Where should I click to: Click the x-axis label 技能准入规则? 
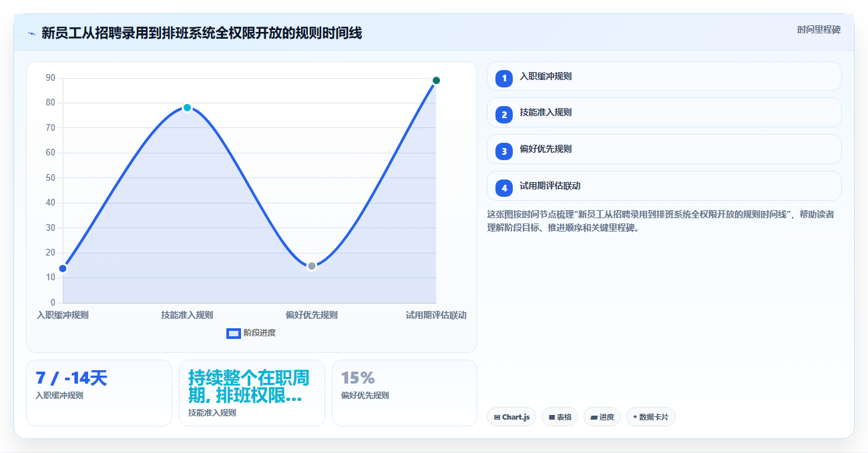coord(187,316)
